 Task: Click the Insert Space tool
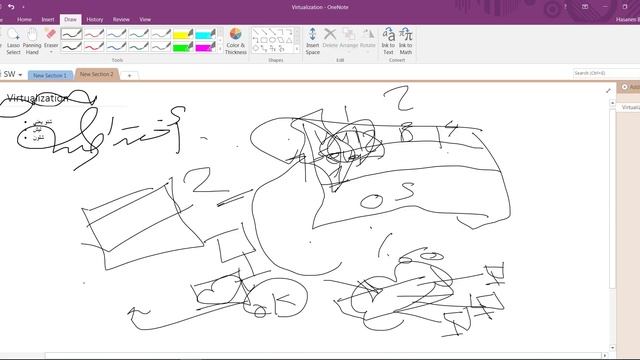click(x=312, y=41)
